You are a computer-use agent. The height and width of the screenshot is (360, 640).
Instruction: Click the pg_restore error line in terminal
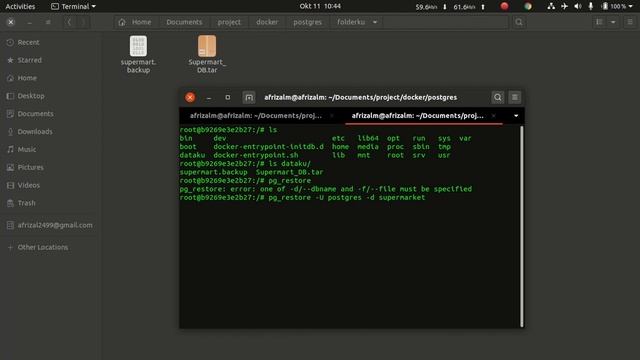(326, 189)
